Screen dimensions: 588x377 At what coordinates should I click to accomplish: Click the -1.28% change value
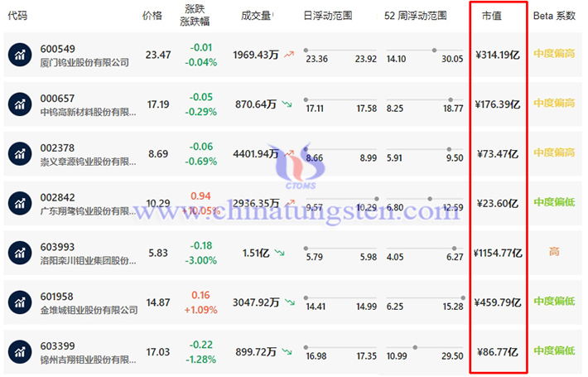[x=201, y=360]
